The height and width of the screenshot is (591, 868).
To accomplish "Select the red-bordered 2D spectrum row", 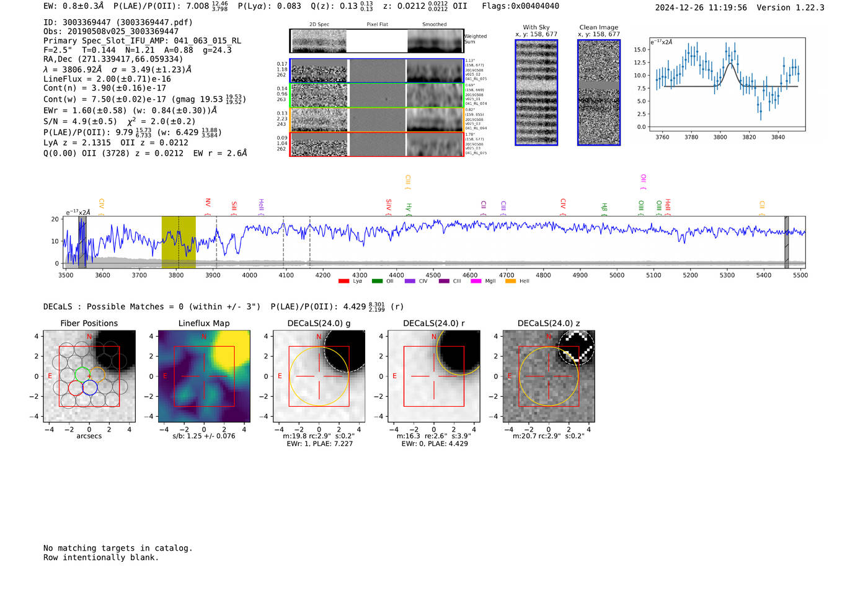I will click(x=376, y=144).
